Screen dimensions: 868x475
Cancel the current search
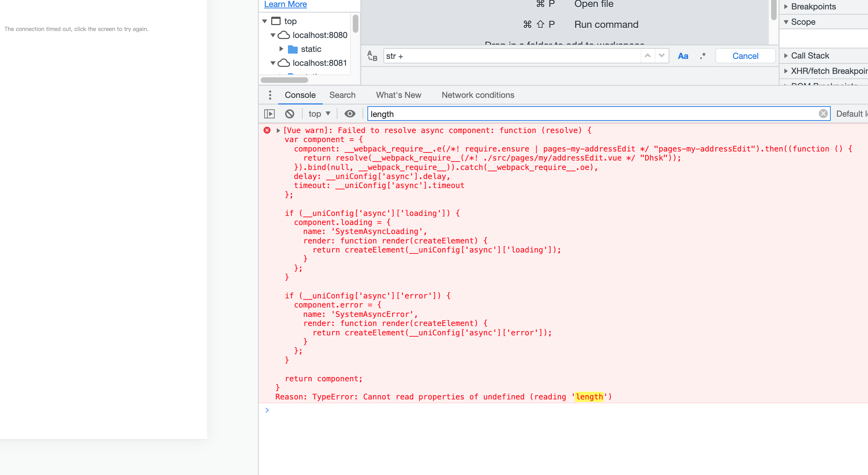[x=745, y=56]
